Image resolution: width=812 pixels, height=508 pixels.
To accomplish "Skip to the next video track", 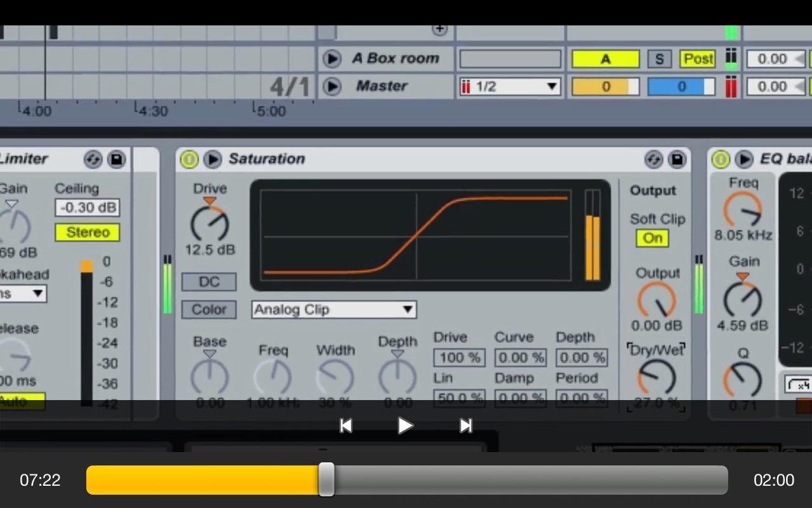I will pos(466,425).
